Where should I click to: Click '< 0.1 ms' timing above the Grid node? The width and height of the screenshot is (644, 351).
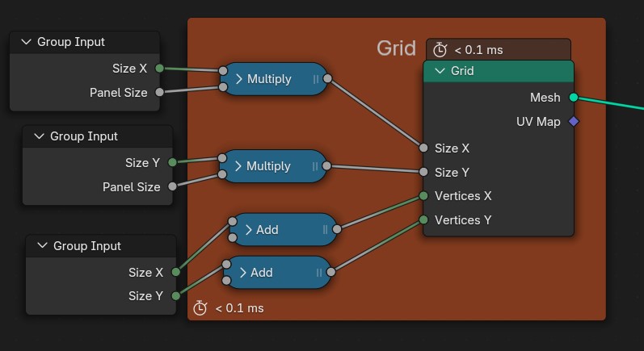coord(478,50)
